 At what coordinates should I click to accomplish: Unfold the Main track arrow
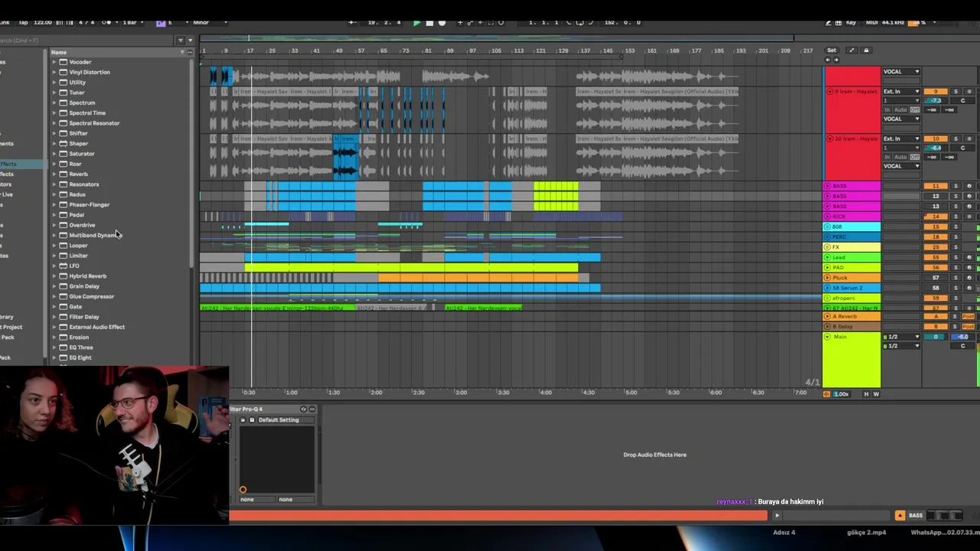click(x=827, y=337)
